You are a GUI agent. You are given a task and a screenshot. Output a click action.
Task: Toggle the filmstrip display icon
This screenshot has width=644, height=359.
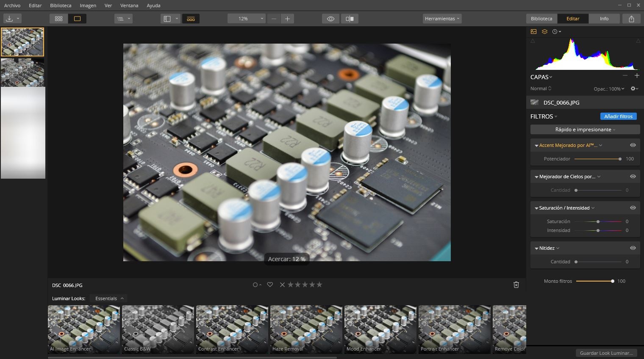point(191,19)
